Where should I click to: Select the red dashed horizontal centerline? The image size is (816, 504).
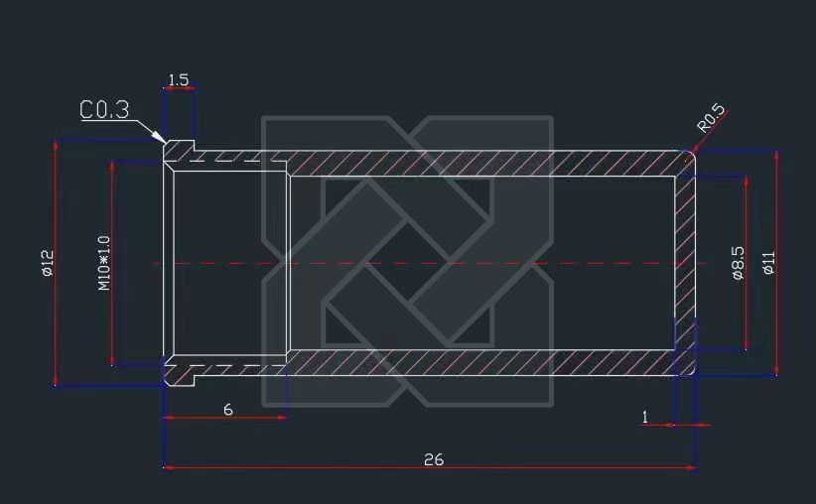[596, 263]
